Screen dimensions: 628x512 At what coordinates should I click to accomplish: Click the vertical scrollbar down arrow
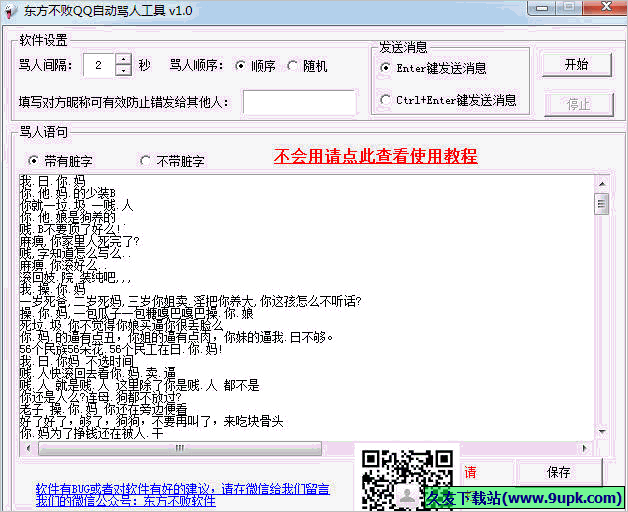[602, 432]
